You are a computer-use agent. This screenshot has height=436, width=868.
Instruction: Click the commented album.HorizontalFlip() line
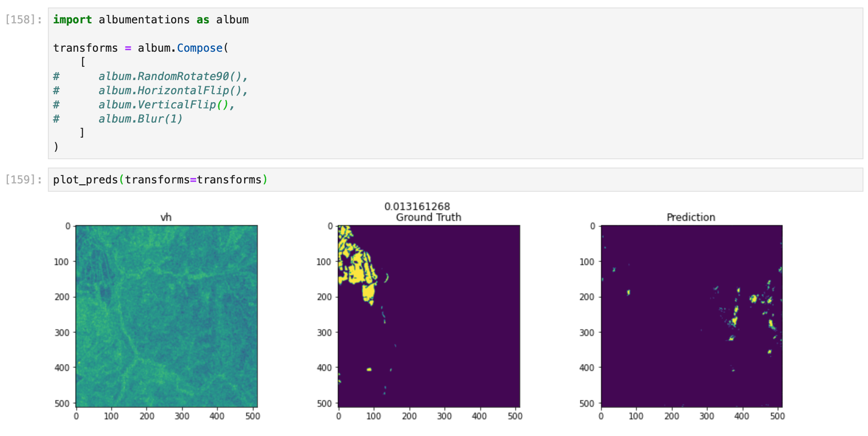click(x=150, y=90)
